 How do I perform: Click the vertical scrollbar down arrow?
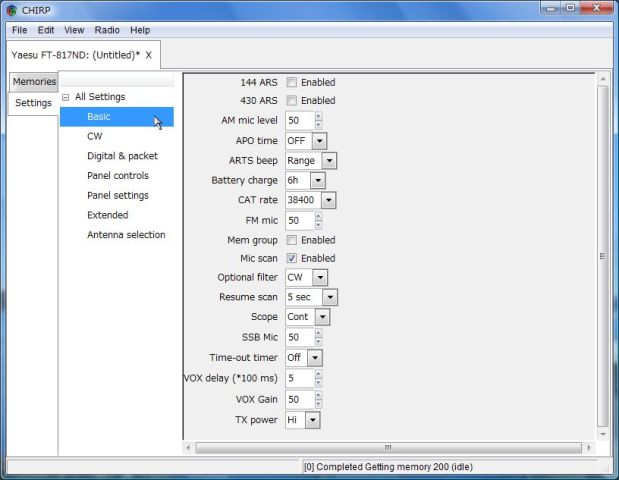(x=603, y=434)
